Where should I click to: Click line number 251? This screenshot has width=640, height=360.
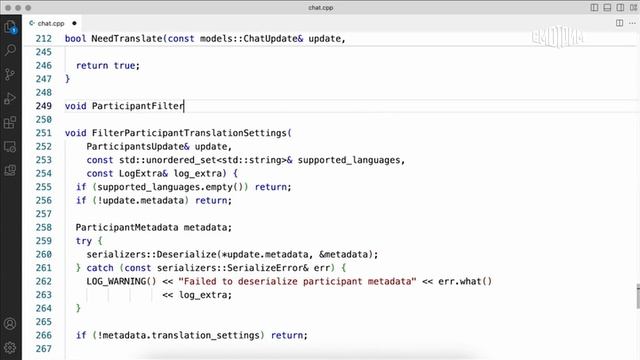[44, 133]
